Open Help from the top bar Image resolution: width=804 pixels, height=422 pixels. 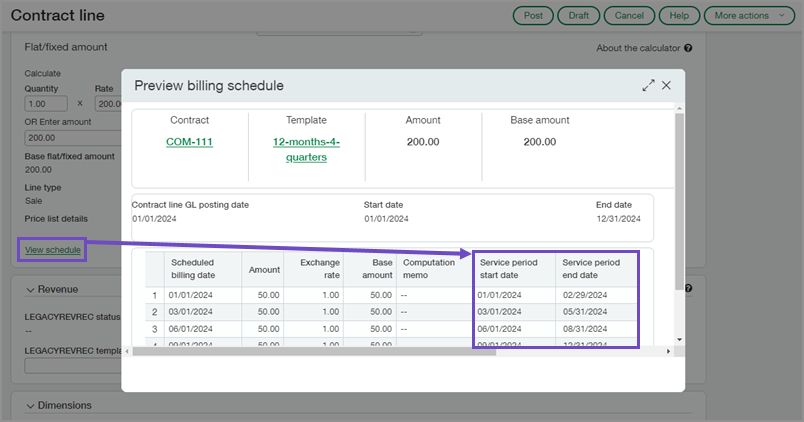coord(679,16)
